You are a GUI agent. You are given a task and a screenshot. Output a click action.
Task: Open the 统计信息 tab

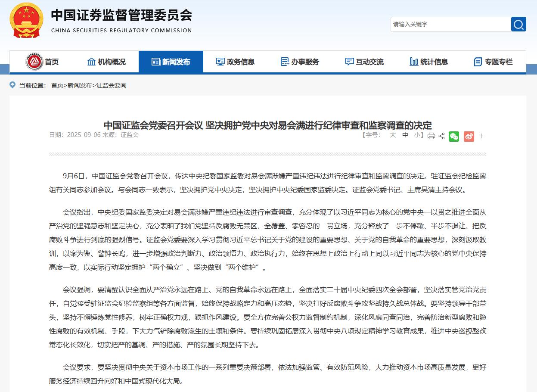429,62
